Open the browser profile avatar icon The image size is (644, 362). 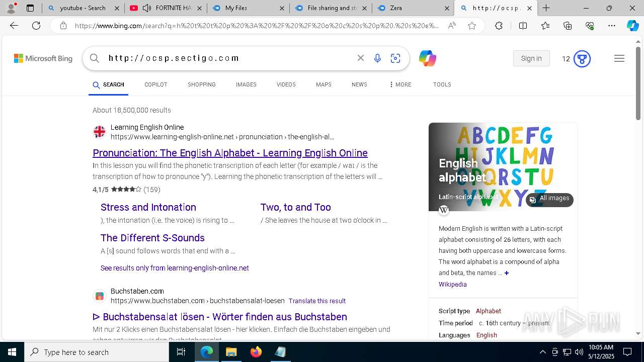tap(11, 8)
